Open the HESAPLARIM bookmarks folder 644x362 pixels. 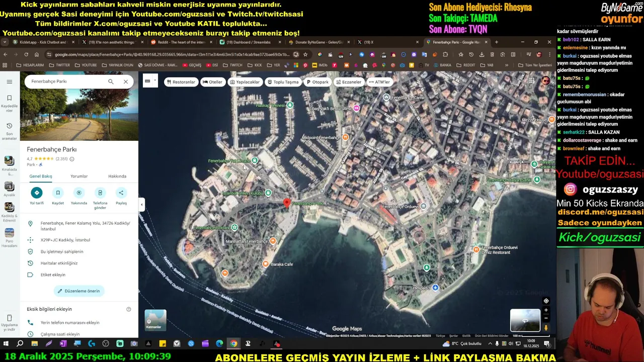click(x=30, y=65)
